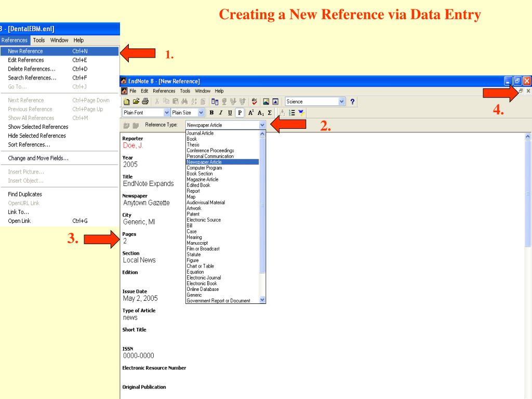Click the Print toolbar icon

tap(145, 101)
